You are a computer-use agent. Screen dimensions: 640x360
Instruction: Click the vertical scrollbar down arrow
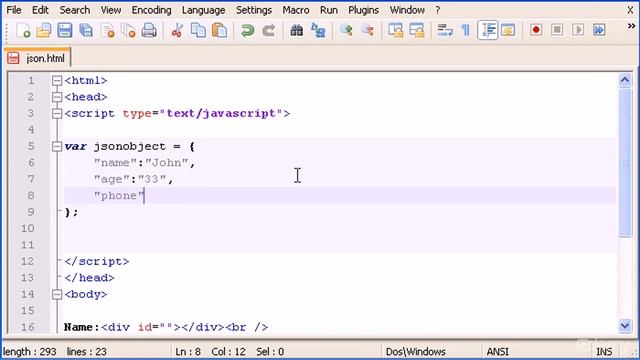[x=625, y=325]
